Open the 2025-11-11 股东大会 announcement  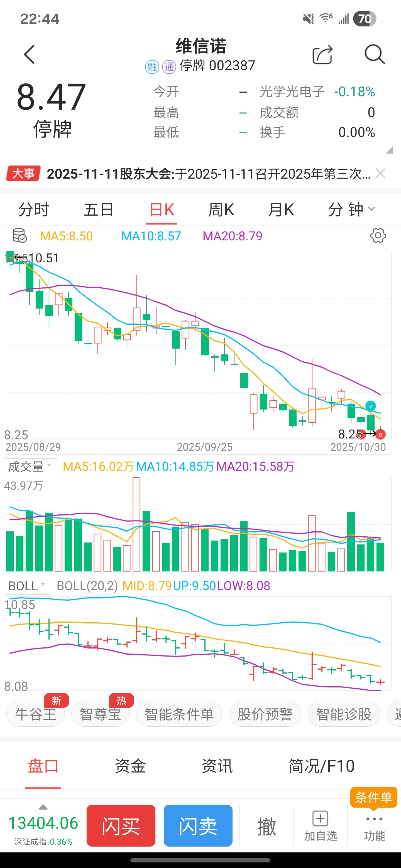click(x=208, y=174)
